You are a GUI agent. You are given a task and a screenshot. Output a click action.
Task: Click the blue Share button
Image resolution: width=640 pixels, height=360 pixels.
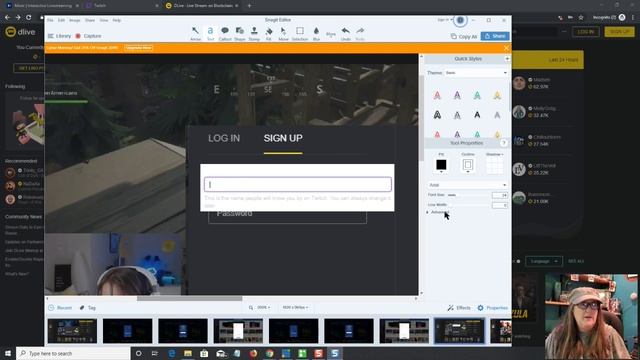[495, 36]
